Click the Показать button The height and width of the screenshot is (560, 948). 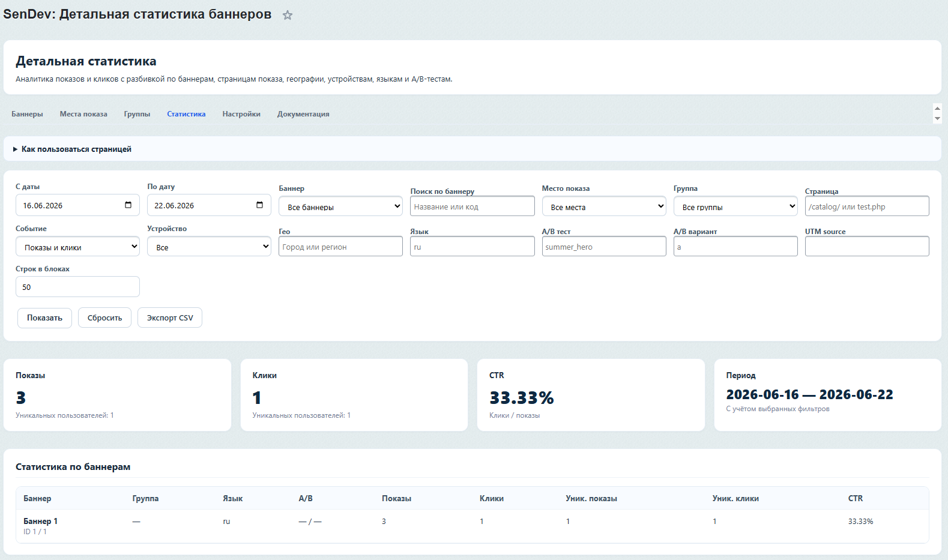tap(44, 318)
